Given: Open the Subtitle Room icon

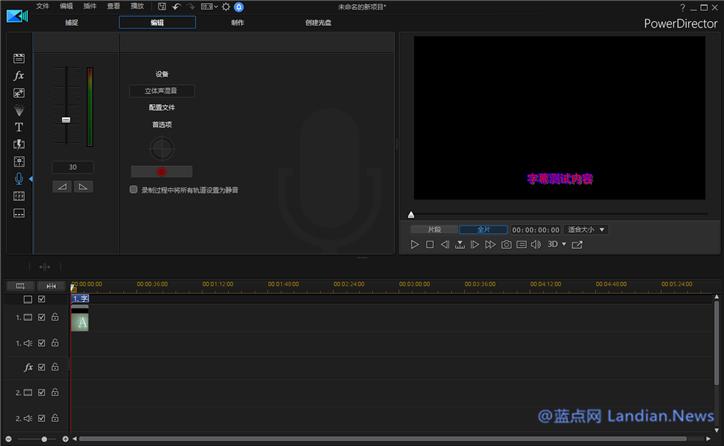Looking at the screenshot, I should coord(18,213).
